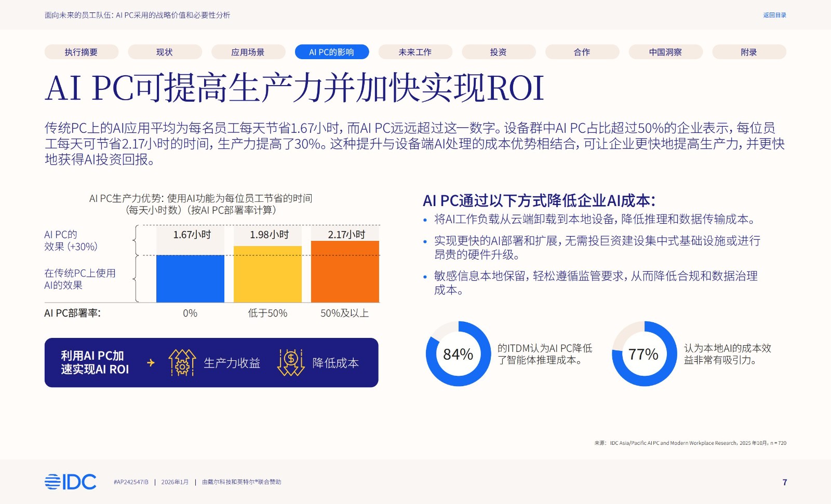Click the 77% donut chart
The height and width of the screenshot is (504, 831).
[644, 354]
